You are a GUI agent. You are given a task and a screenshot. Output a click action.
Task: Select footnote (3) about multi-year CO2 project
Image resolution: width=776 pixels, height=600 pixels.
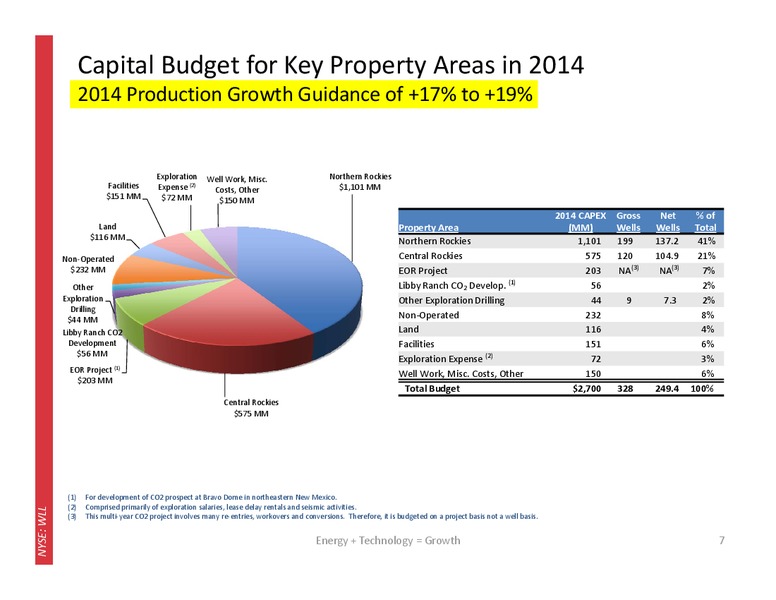[303, 516]
